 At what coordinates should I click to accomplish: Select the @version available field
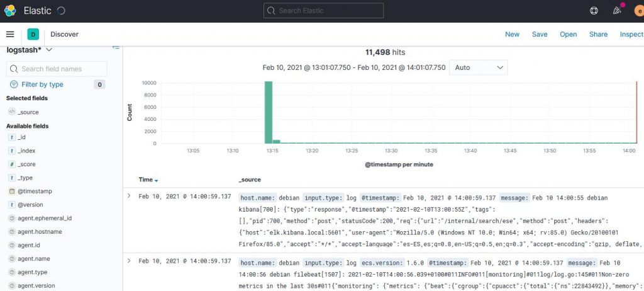(30, 205)
